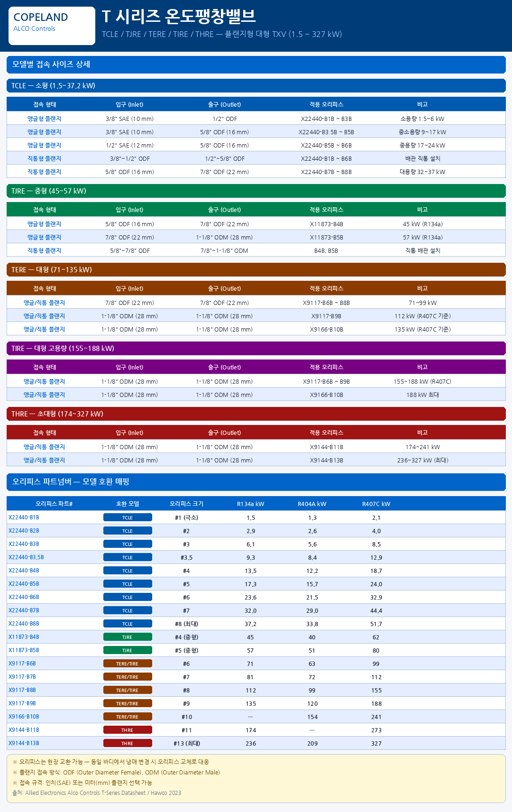
Task: Open the X9117-B9B part number link
Action: [x=22, y=703]
